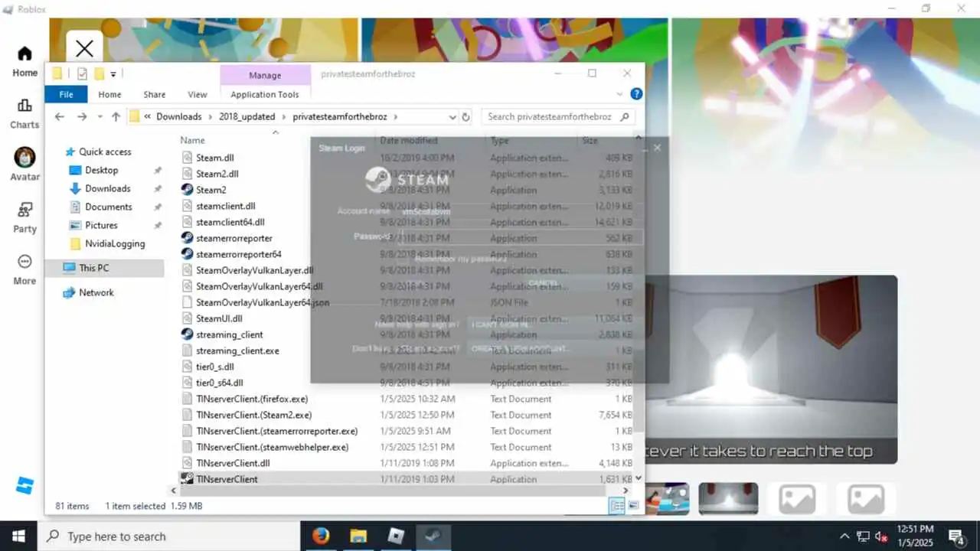Select the steamerrorreporter application icon
The height and width of the screenshot is (551, 980).
coord(187,238)
